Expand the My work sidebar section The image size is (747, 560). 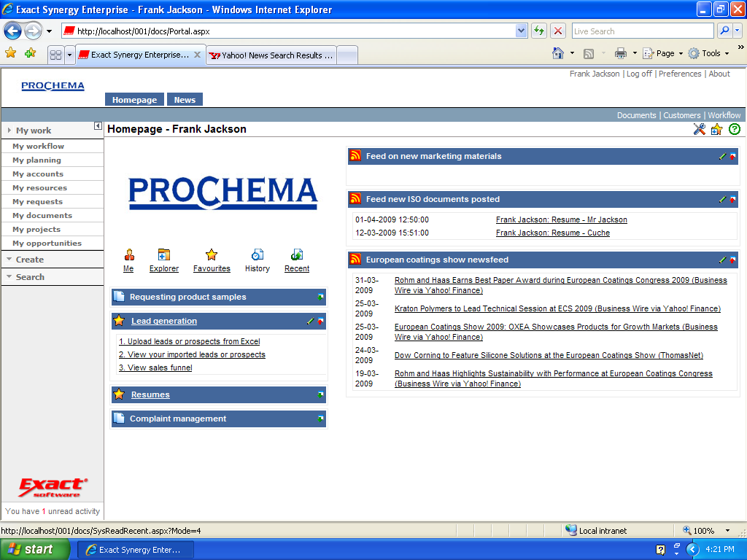coord(9,130)
